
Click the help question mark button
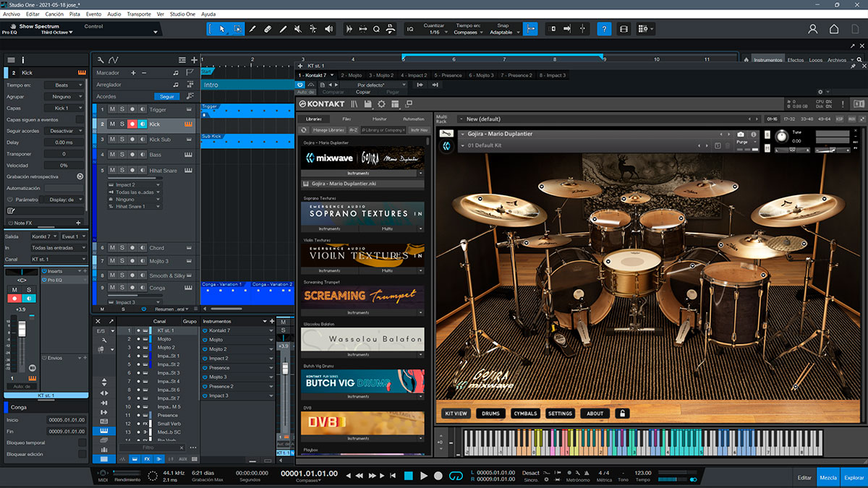coord(603,29)
